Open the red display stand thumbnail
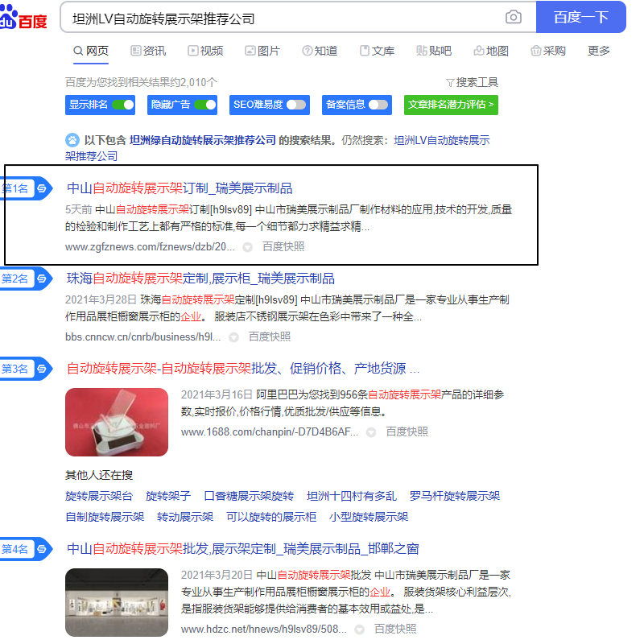Image resolution: width=644 pixels, height=644 pixels. pyautogui.click(x=117, y=422)
